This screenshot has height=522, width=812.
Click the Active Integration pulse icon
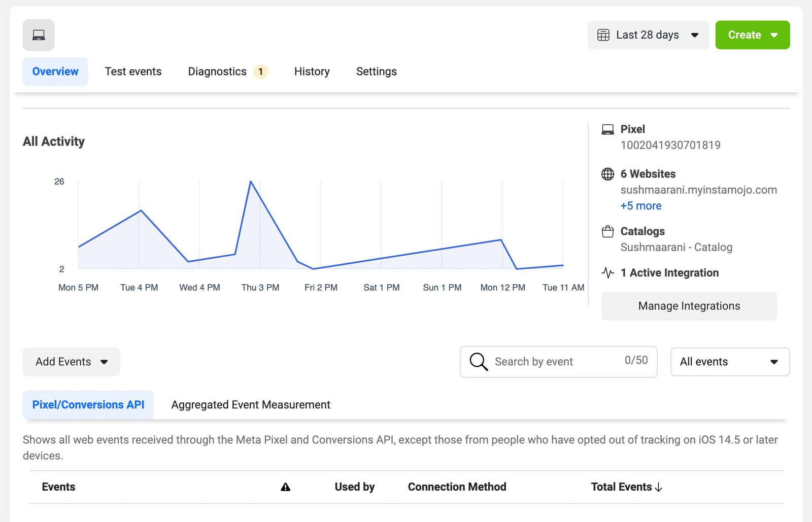(607, 273)
